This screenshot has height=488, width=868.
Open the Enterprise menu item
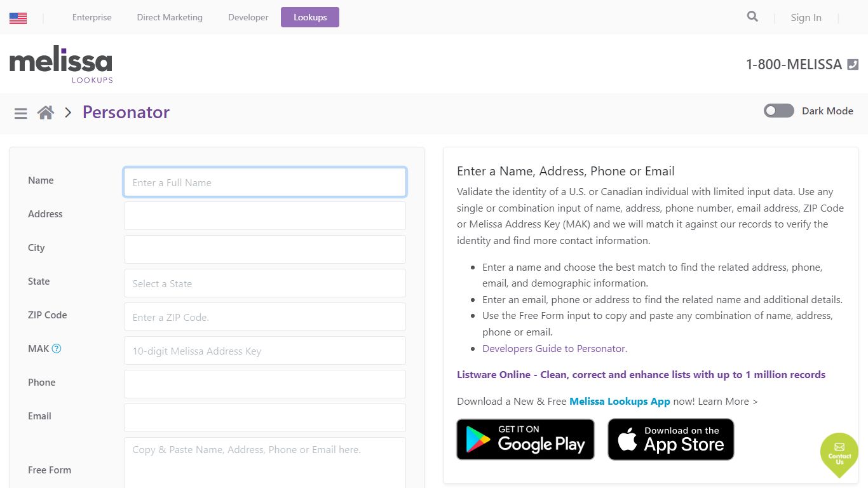pos(92,17)
